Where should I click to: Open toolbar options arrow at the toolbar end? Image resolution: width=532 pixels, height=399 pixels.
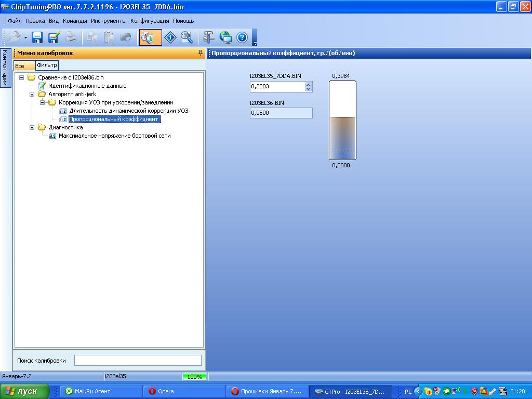255,44
